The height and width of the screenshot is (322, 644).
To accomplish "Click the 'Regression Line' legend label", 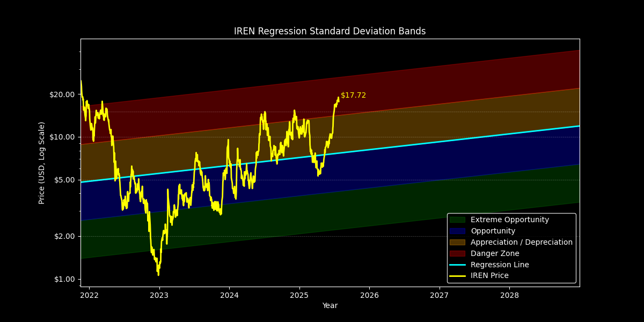I will (x=500, y=265).
